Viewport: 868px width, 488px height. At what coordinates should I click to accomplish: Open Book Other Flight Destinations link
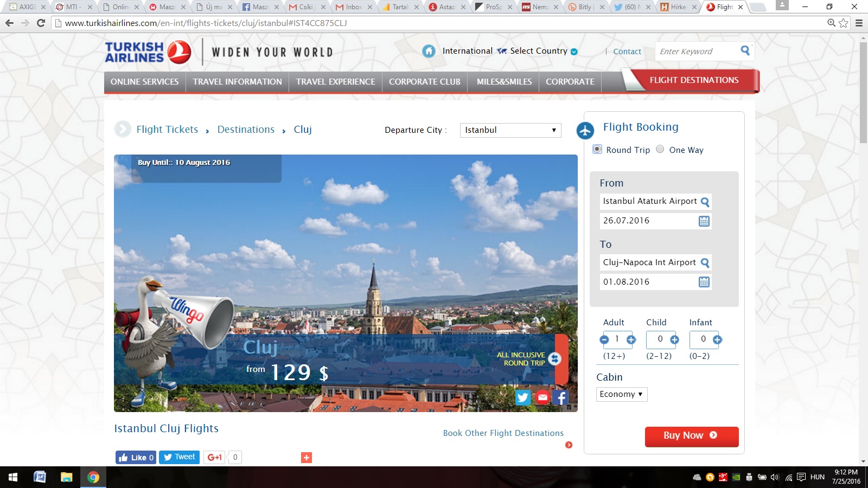click(503, 433)
